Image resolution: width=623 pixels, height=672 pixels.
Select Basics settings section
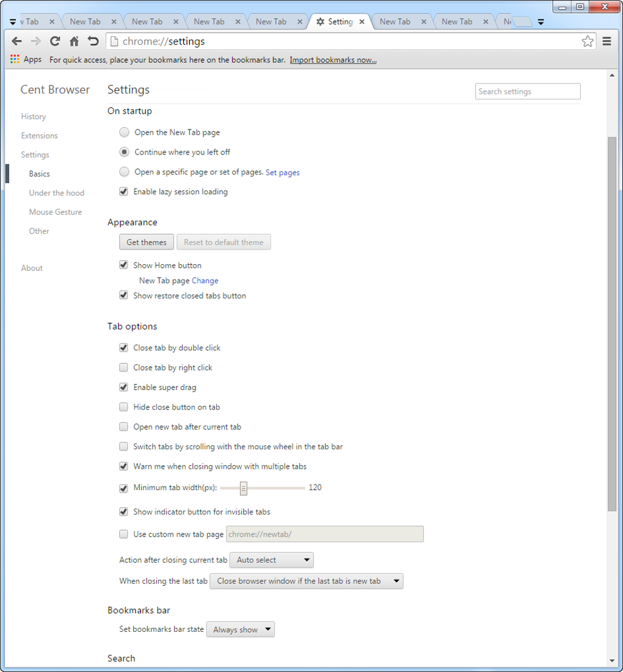(x=40, y=174)
